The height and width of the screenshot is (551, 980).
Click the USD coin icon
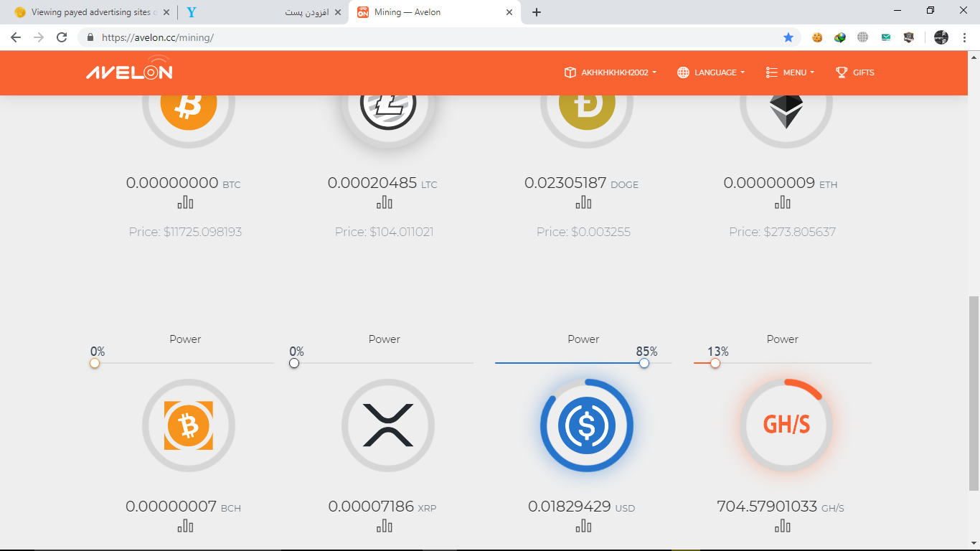click(587, 425)
